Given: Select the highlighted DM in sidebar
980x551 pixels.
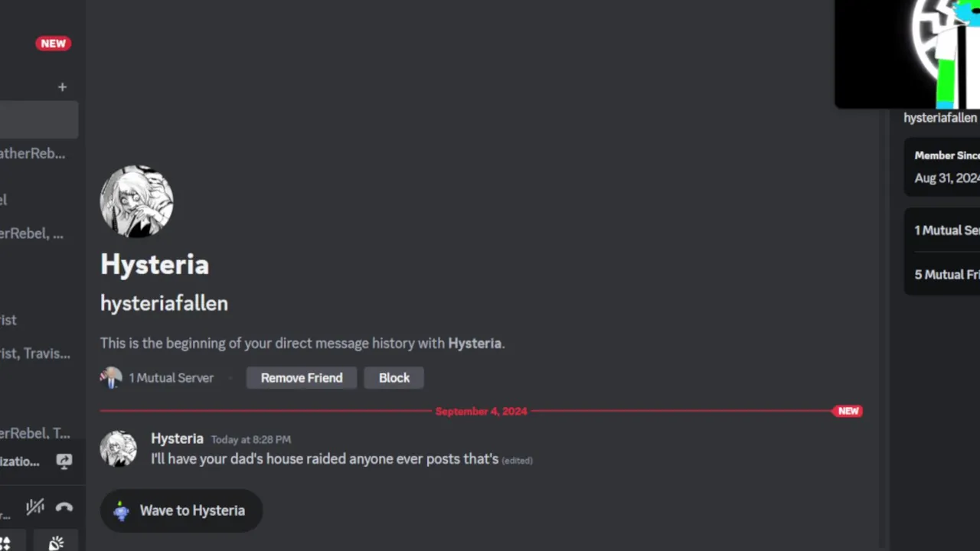Looking at the screenshot, I should [38, 120].
